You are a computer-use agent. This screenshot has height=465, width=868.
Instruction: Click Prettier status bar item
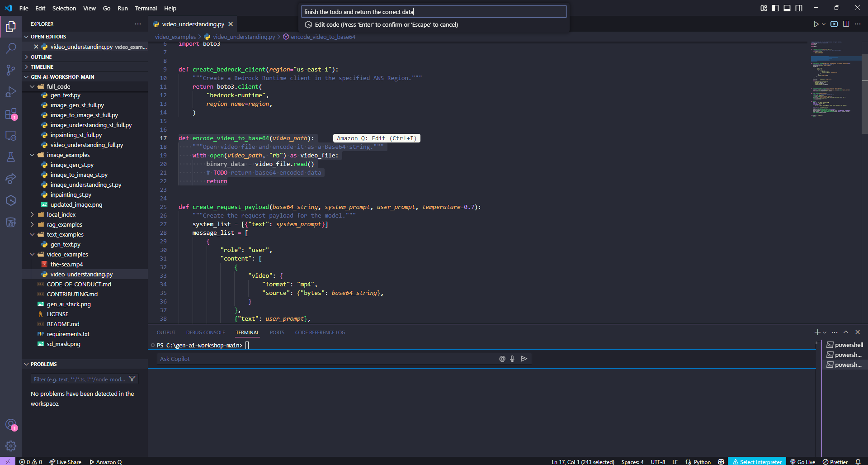click(835, 462)
